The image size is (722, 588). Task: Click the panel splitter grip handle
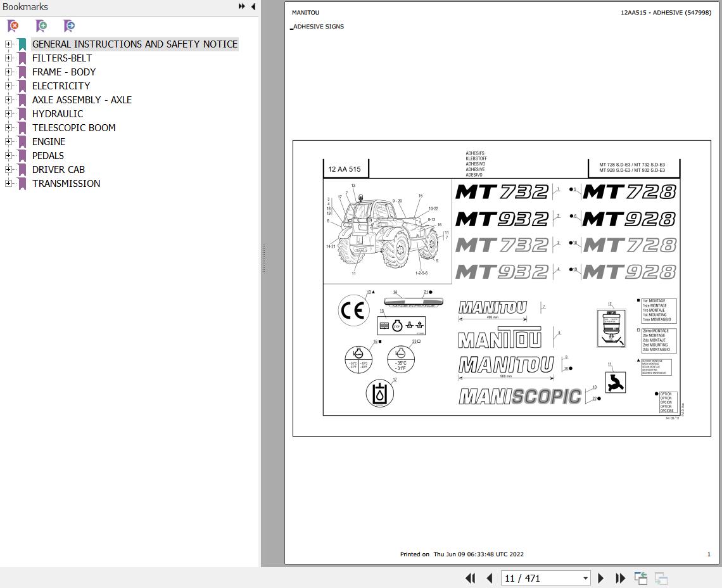click(264, 258)
